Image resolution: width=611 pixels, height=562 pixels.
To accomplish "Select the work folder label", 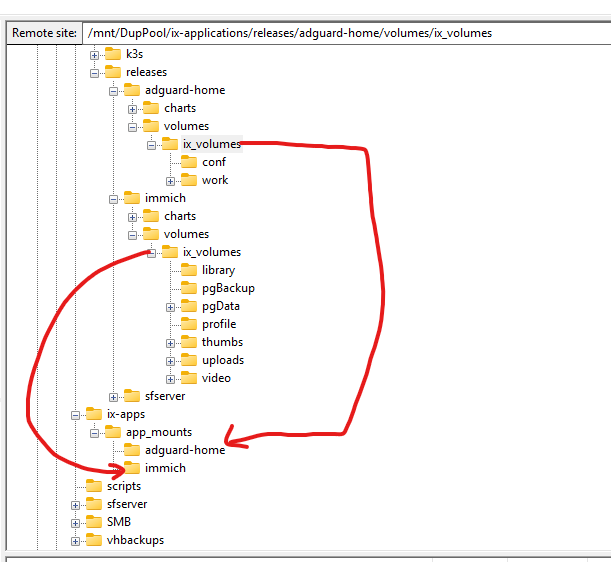I will pyautogui.click(x=215, y=180).
